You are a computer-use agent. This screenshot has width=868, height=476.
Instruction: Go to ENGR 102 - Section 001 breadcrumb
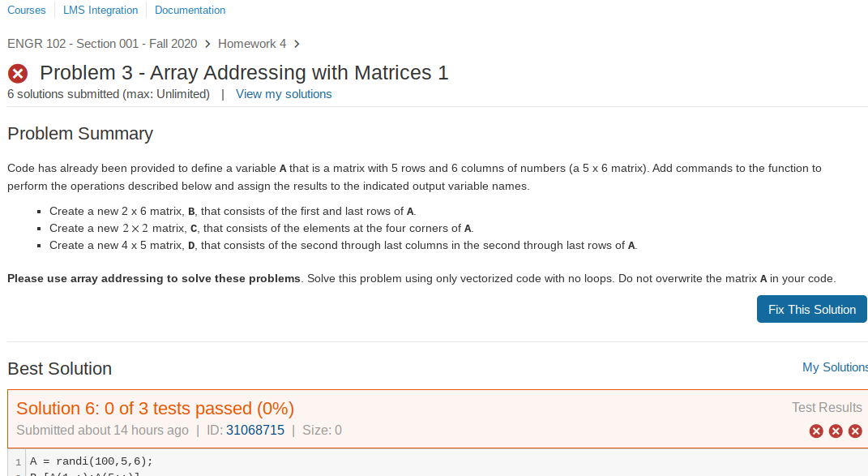pos(101,44)
